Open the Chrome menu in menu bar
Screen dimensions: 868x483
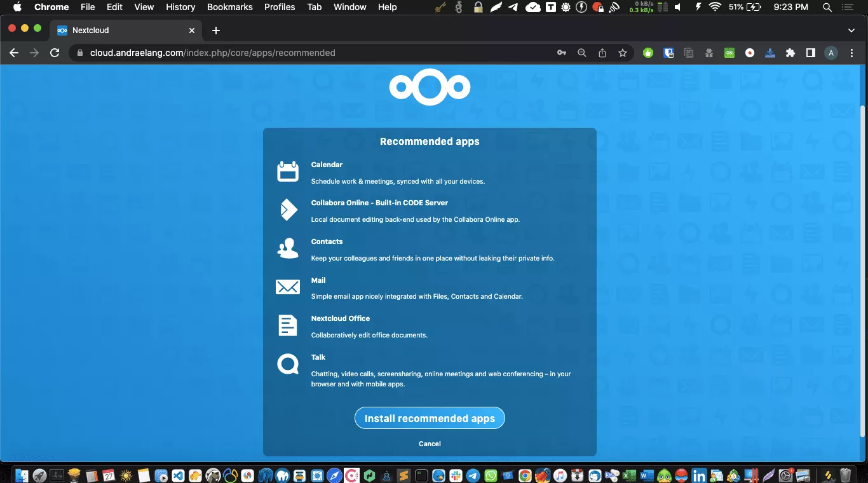pos(51,7)
